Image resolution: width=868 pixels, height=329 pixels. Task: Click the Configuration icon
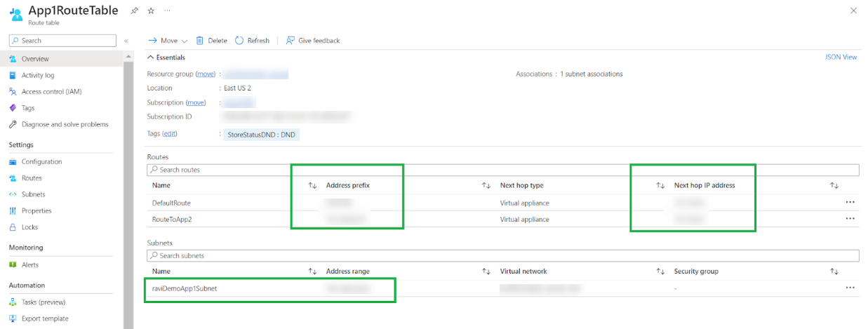[x=13, y=161]
